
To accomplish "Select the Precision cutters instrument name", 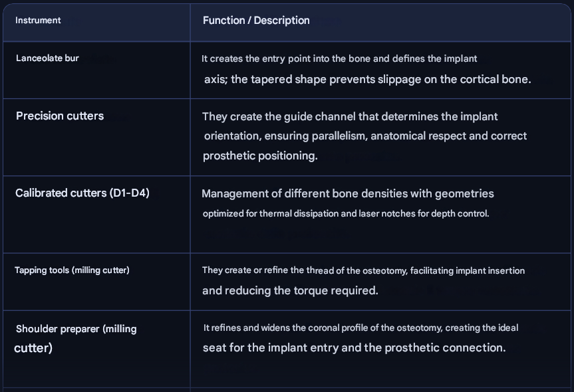I will click(x=60, y=116).
